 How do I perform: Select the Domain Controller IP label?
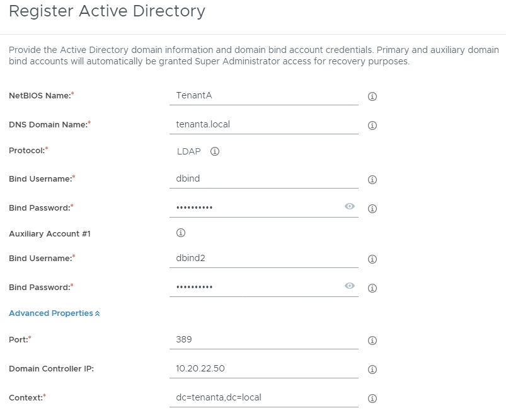pos(51,369)
